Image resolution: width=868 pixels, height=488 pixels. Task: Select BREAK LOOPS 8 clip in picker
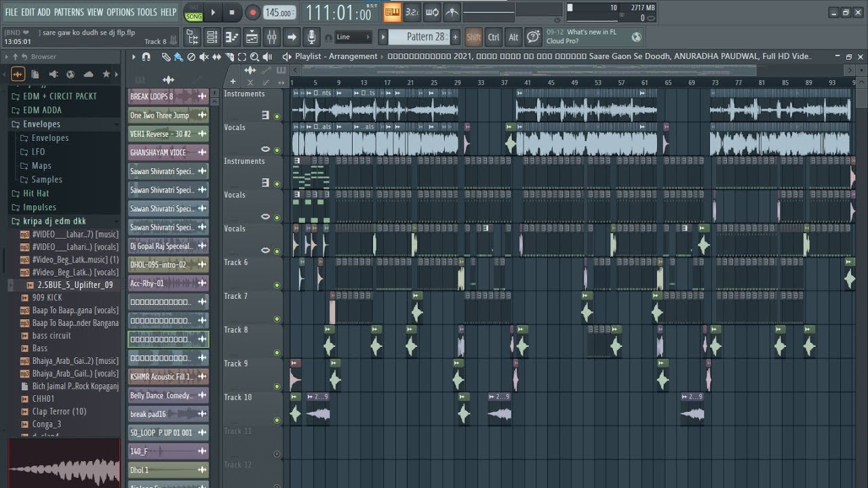tap(168, 97)
